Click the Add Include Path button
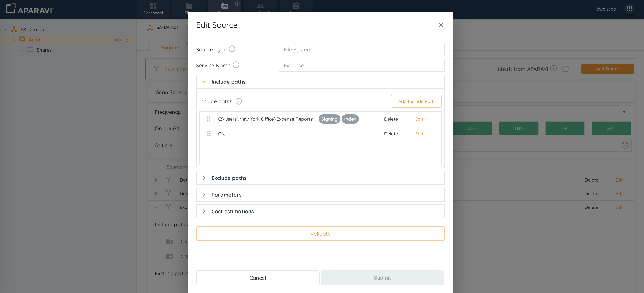This screenshot has height=293, width=644. 416,101
